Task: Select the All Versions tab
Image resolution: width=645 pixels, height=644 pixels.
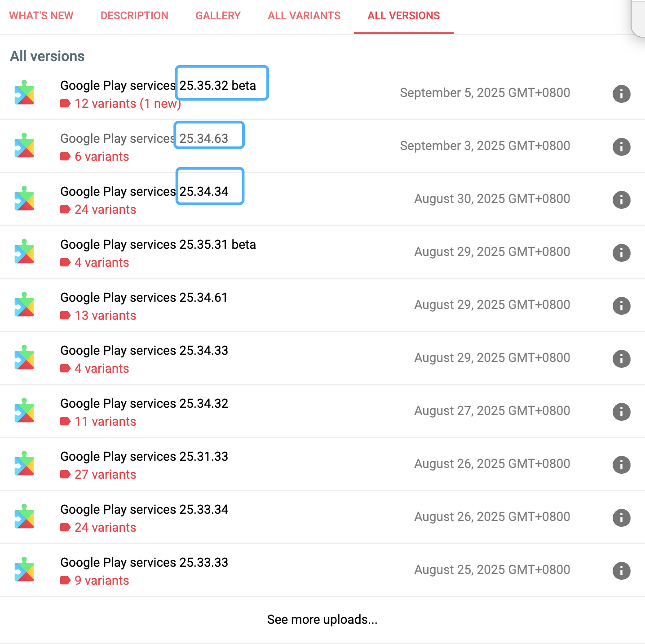Action: coord(404,16)
